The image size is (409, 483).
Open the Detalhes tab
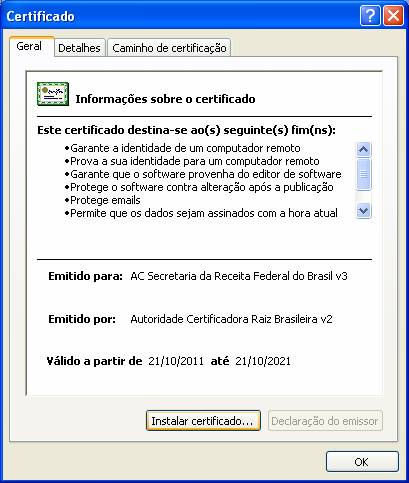[79, 48]
